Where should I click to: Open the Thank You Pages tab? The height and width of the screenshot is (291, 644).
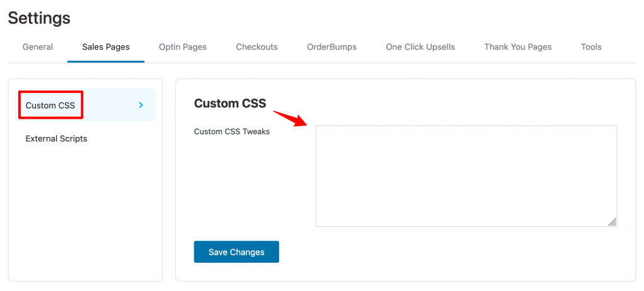tap(518, 47)
